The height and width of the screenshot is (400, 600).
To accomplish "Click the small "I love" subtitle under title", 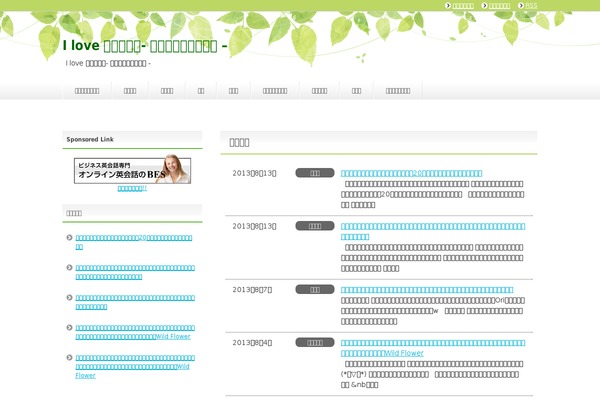I will (108, 63).
